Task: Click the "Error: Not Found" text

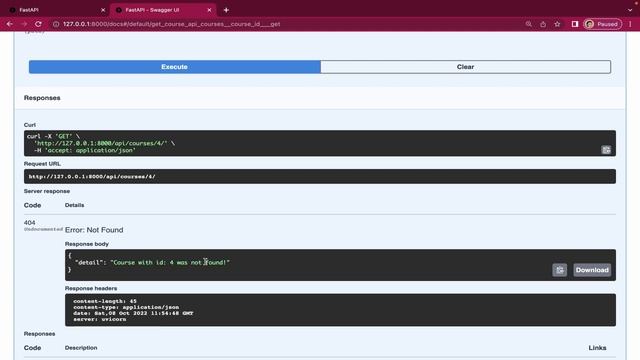Action: 94,230
